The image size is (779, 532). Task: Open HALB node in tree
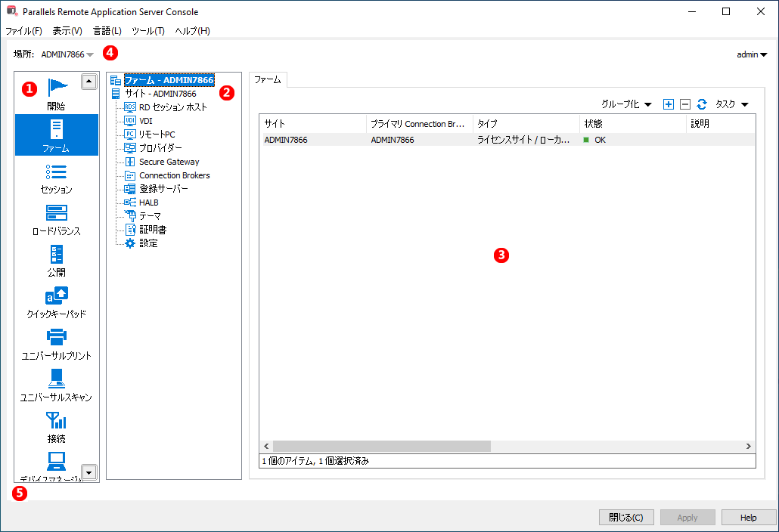(x=148, y=203)
